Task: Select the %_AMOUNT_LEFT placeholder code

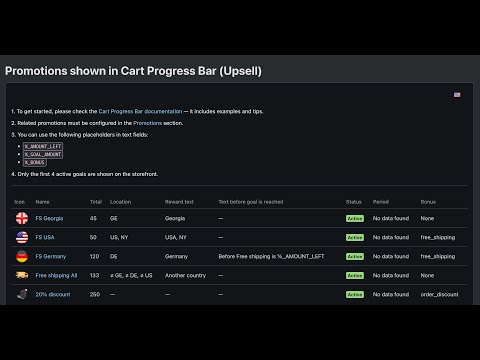Action: 43,146
